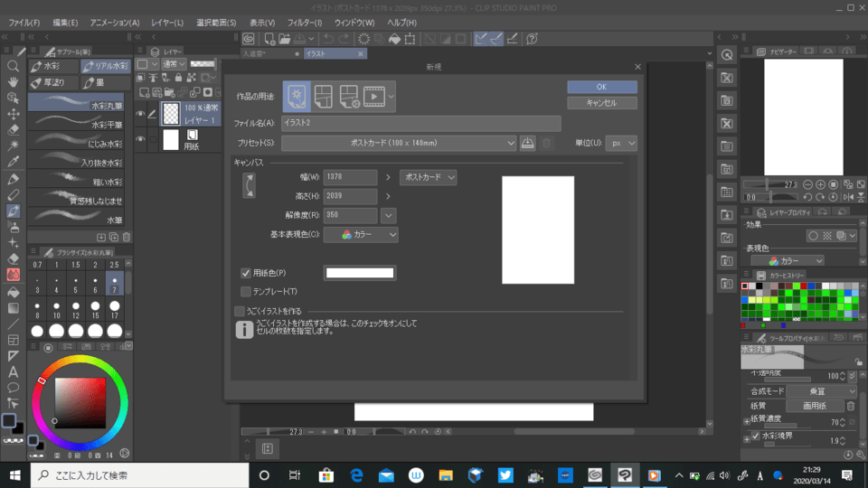Open the layer blending mode dropdown
The width and height of the screenshot is (868, 488).
point(174,63)
